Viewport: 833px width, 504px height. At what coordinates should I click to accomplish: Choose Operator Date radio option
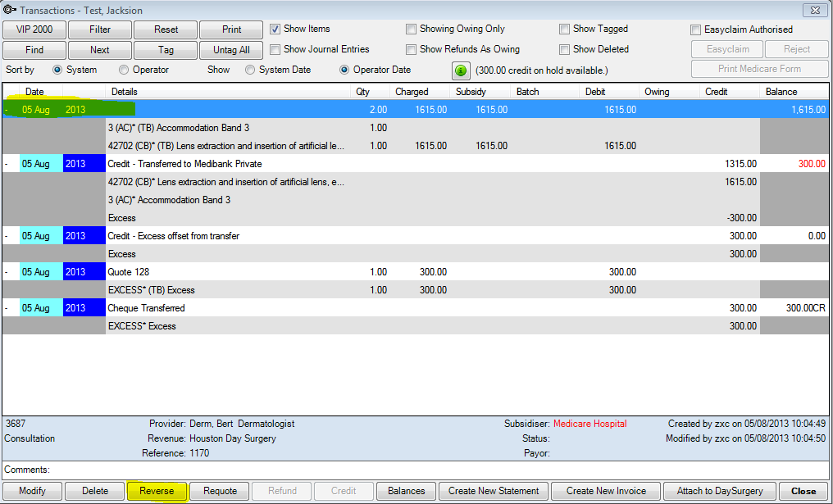click(344, 70)
